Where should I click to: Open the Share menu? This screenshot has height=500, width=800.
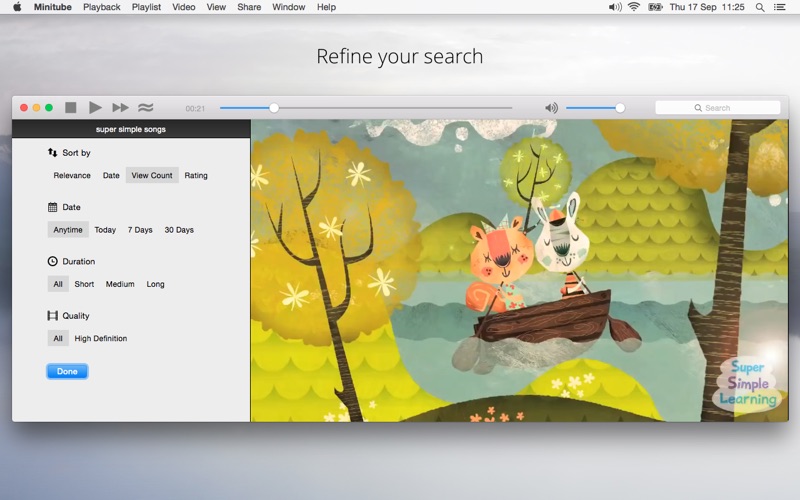coord(249,7)
